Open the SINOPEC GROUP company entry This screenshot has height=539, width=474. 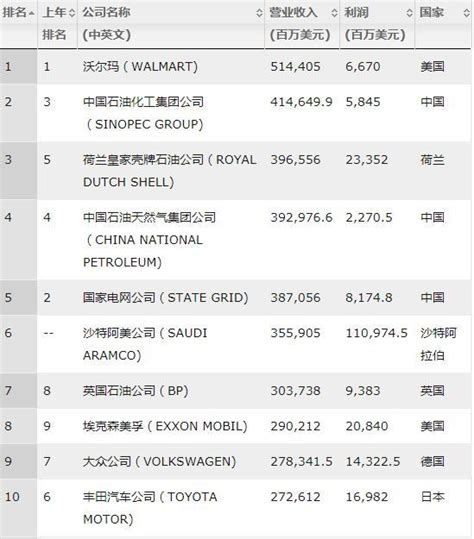(144, 113)
